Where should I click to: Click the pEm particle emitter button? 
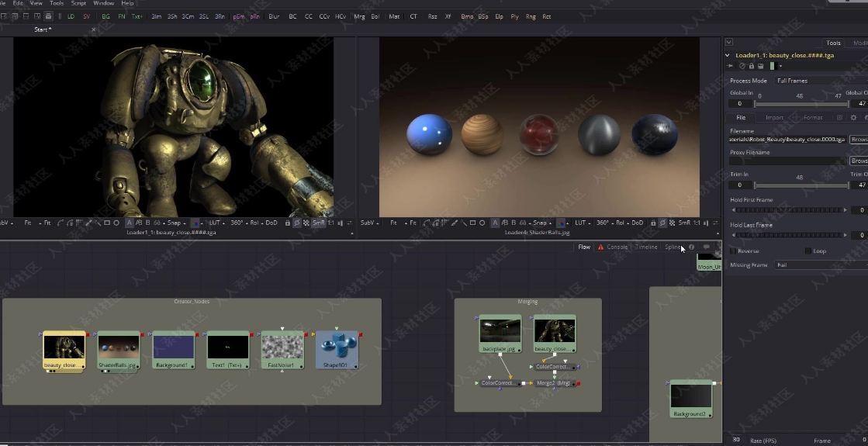click(x=239, y=16)
